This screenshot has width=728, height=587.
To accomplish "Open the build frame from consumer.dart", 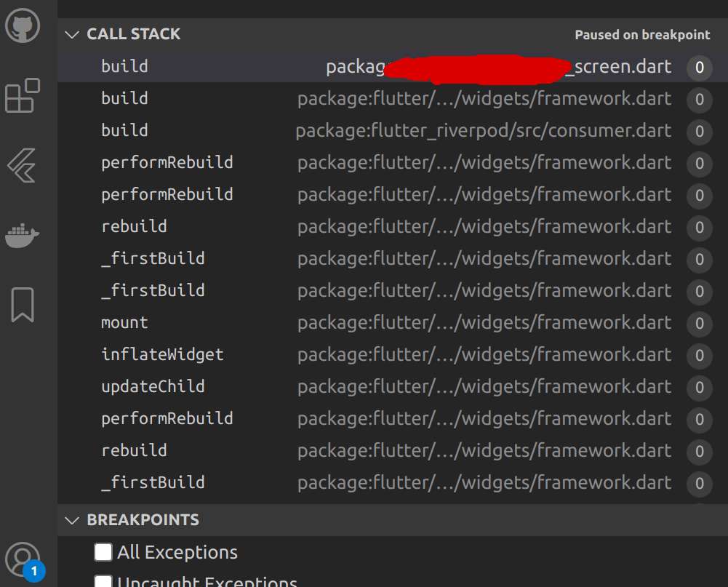I will coord(218,131).
